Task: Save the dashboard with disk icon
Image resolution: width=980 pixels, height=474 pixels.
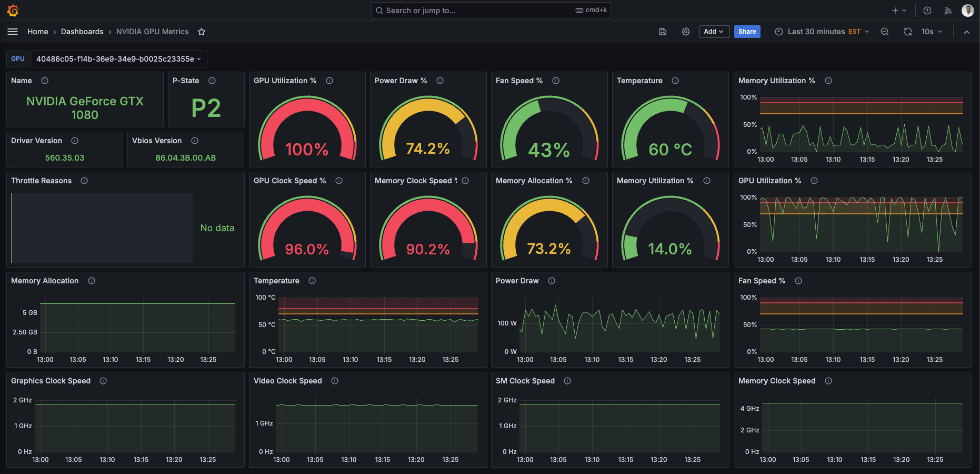Action: [x=663, y=32]
